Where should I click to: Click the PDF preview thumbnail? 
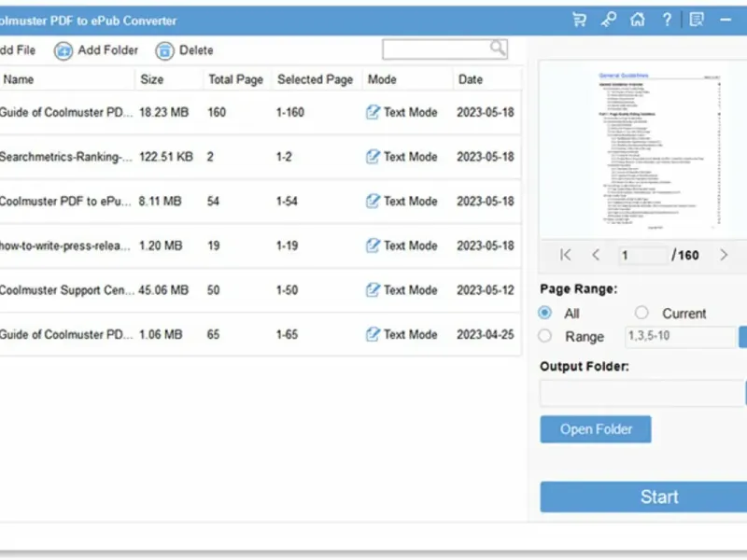click(658, 151)
